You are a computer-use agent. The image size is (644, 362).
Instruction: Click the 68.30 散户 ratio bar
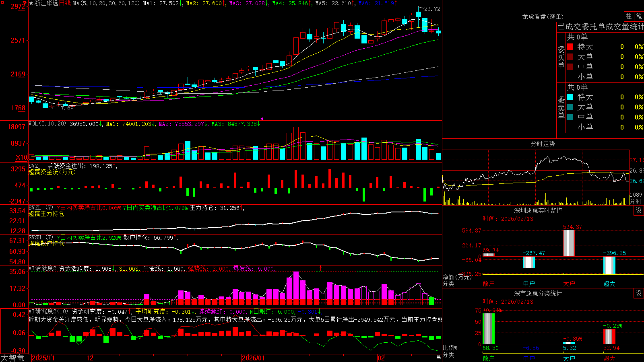point(489,329)
